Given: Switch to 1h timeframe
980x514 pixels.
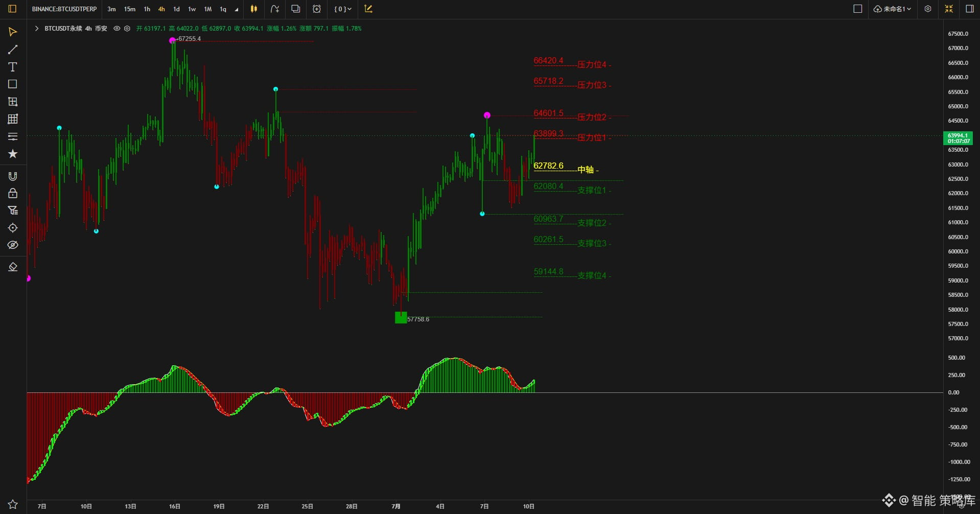Looking at the screenshot, I should click(x=147, y=9).
